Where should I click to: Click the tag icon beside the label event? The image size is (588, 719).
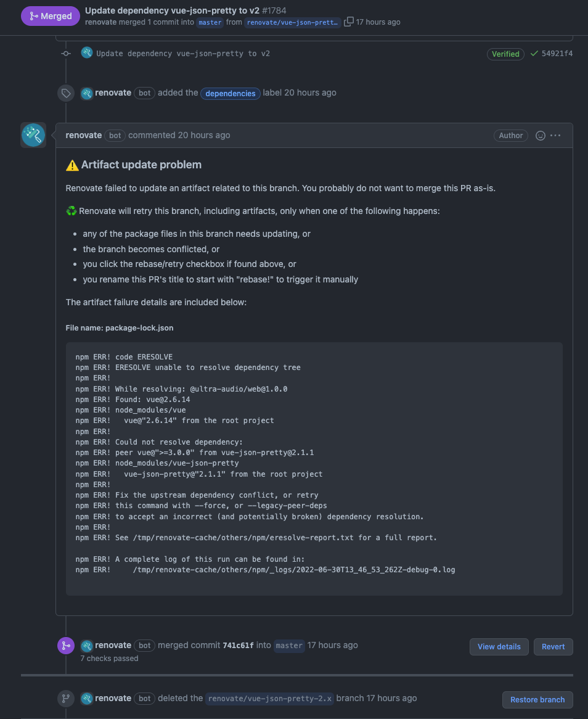(x=65, y=93)
